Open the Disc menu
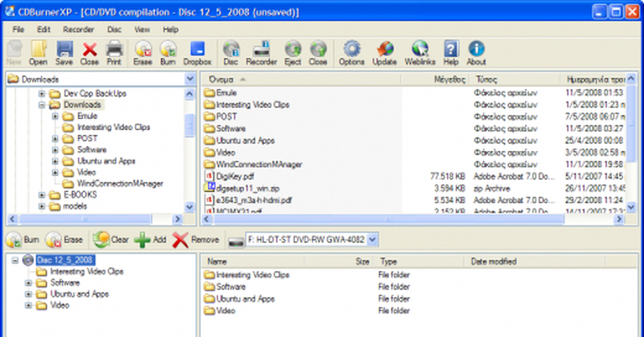Screen dimensions: 644x337 pyautogui.click(x=114, y=30)
